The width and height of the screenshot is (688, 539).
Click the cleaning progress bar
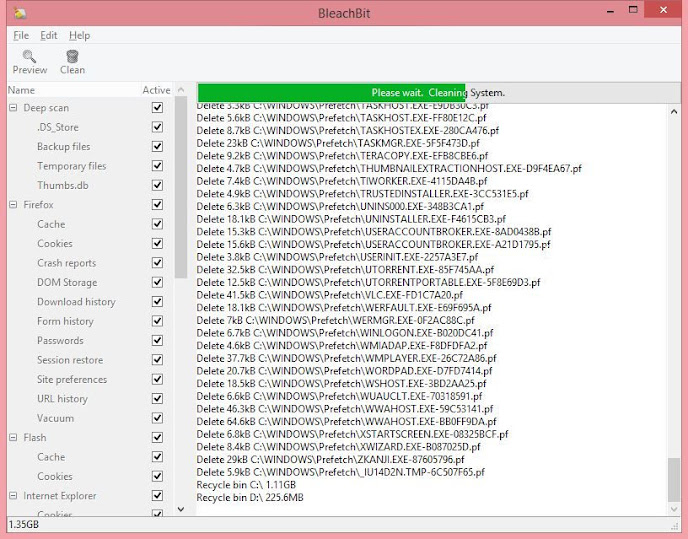point(438,93)
